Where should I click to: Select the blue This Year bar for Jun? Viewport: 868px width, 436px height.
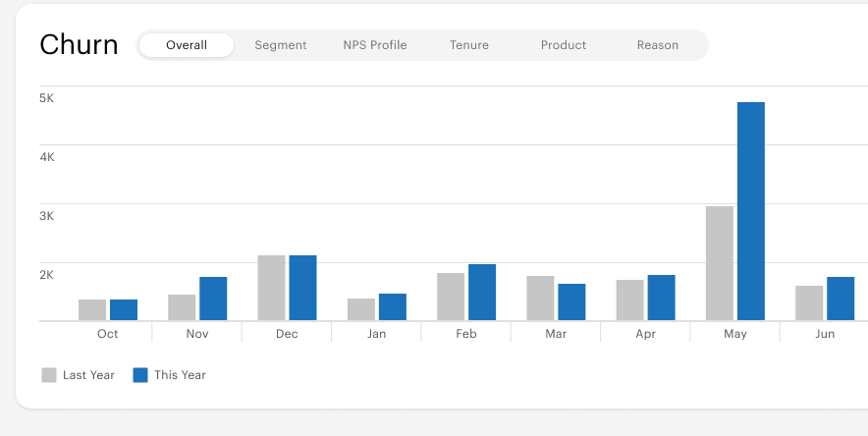tap(841, 299)
